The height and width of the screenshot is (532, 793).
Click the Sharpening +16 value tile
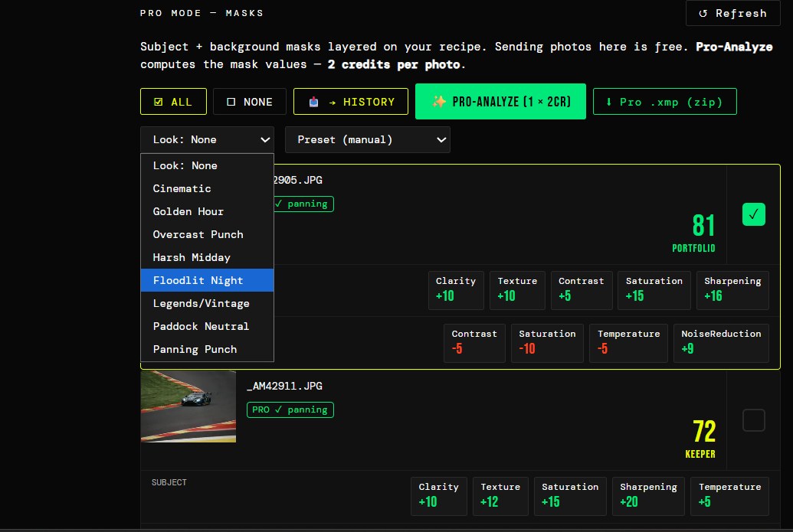tap(732, 291)
